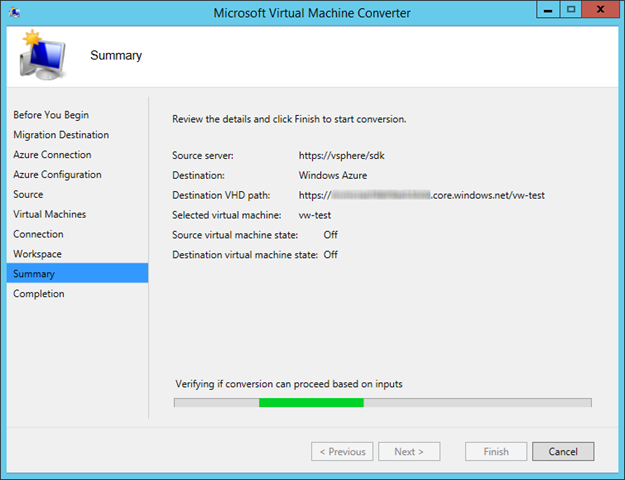
Task: Click the Source server label
Action: click(203, 155)
